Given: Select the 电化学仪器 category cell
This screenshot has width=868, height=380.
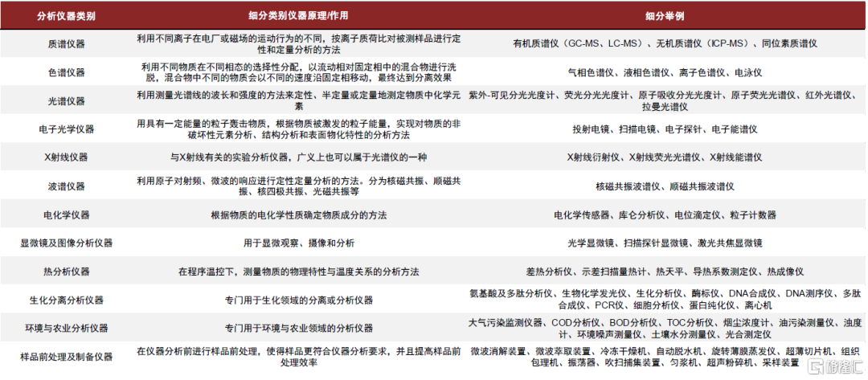Looking at the screenshot, I should coord(67,215).
